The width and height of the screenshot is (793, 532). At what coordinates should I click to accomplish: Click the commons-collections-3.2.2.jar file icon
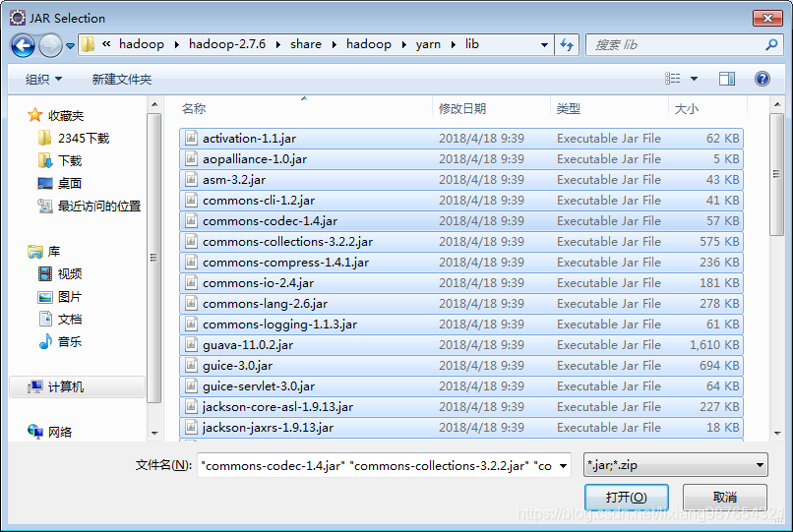[191, 241]
